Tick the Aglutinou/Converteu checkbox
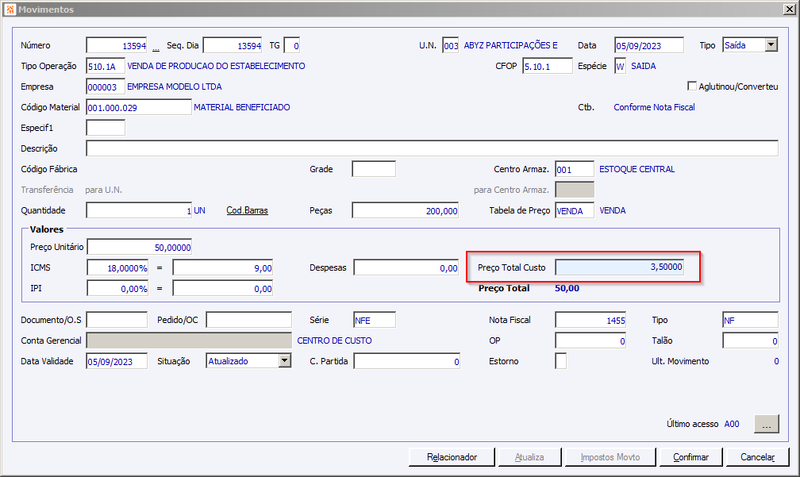The width and height of the screenshot is (800, 477). tap(692, 86)
